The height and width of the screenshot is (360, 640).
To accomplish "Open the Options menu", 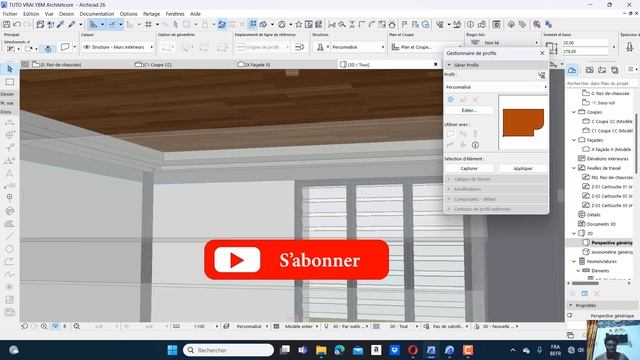I will pos(129,14).
